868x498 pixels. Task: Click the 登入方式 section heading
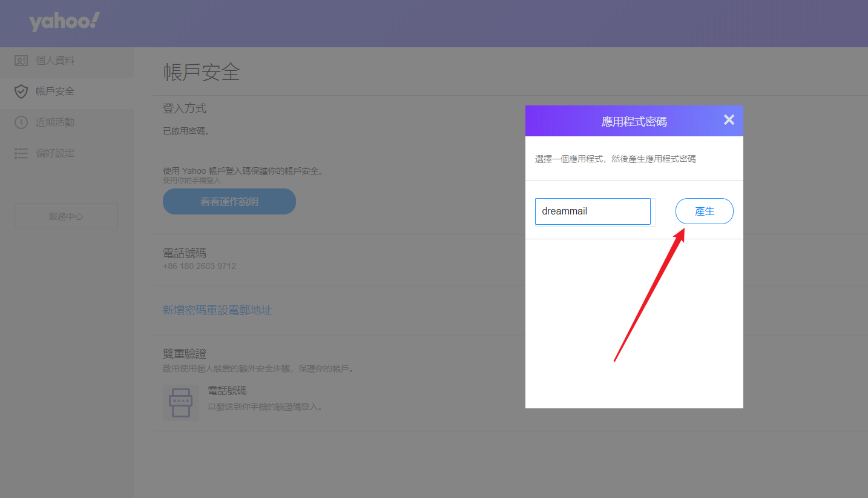(185, 108)
